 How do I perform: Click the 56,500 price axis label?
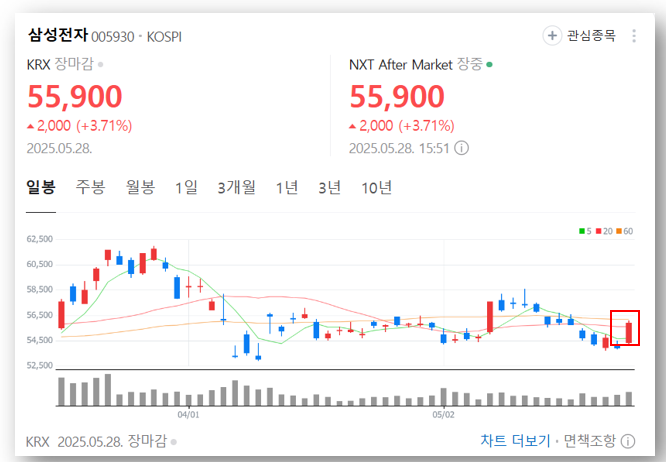click(40, 315)
